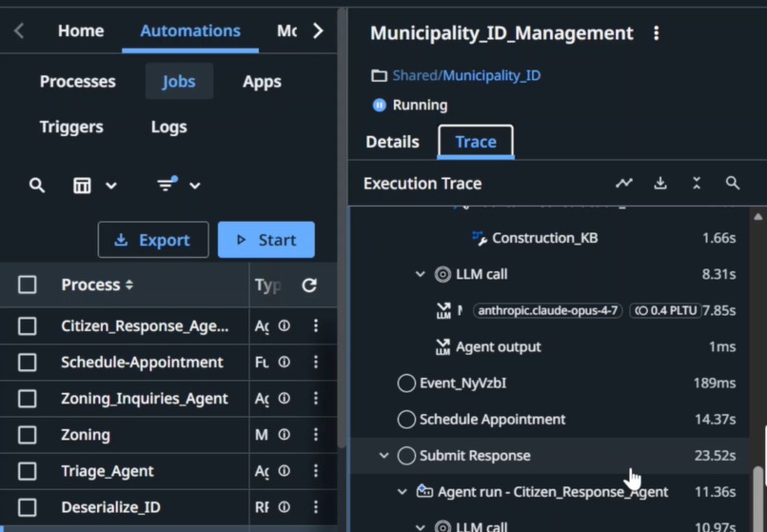The image size is (767, 532).
Task: Open the Shared folder link
Action: (415, 75)
